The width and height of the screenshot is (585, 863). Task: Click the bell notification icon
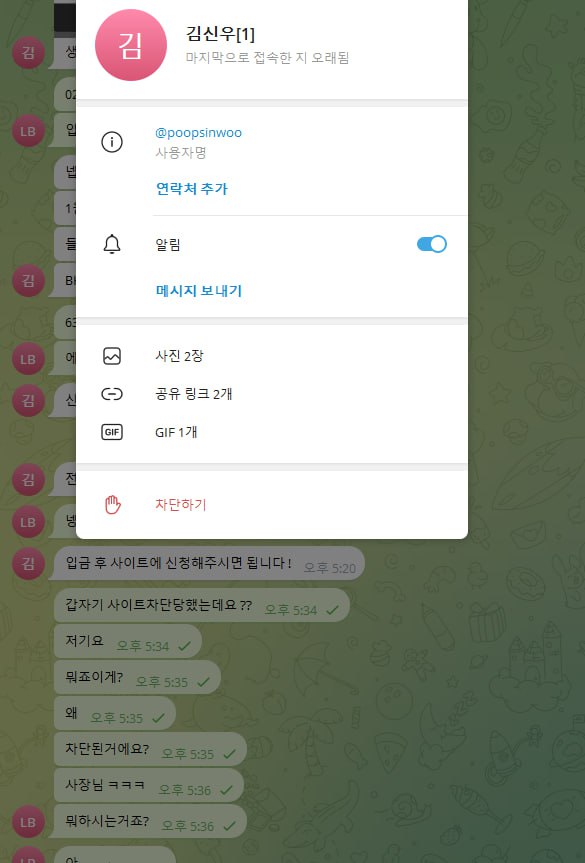pyautogui.click(x=112, y=244)
